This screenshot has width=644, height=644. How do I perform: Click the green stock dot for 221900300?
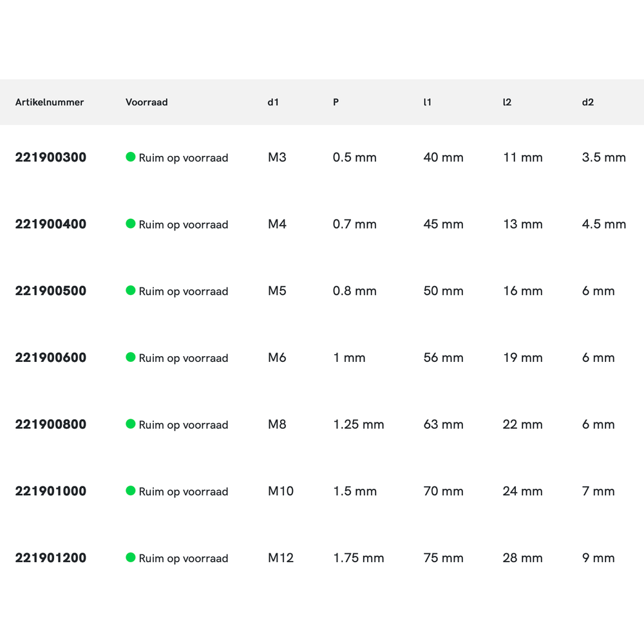pyautogui.click(x=130, y=156)
